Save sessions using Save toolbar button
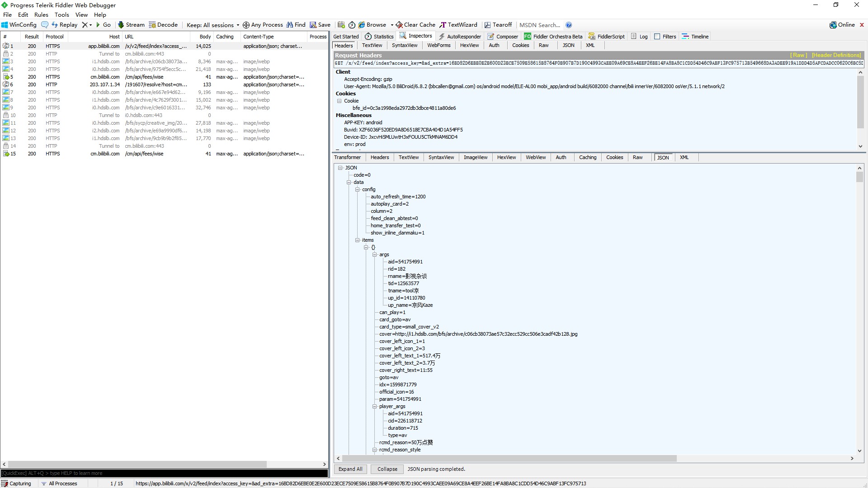 tap(320, 25)
